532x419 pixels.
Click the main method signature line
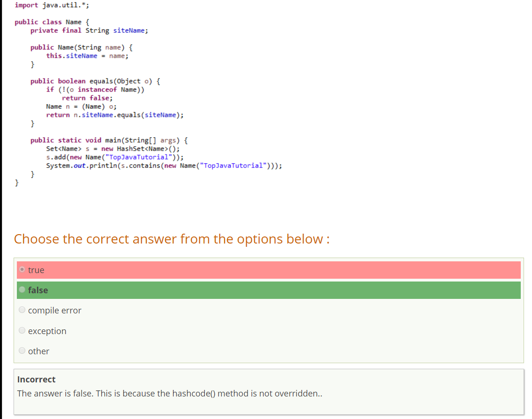tap(110, 140)
